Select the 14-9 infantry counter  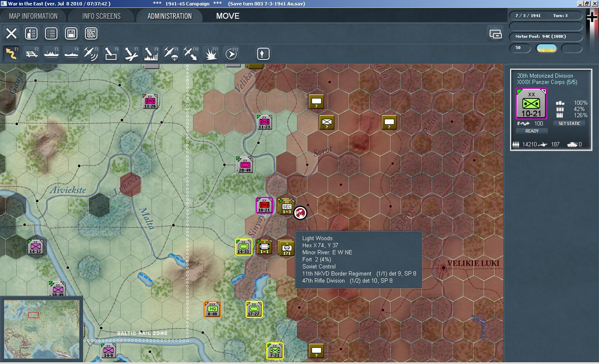(x=108, y=351)
